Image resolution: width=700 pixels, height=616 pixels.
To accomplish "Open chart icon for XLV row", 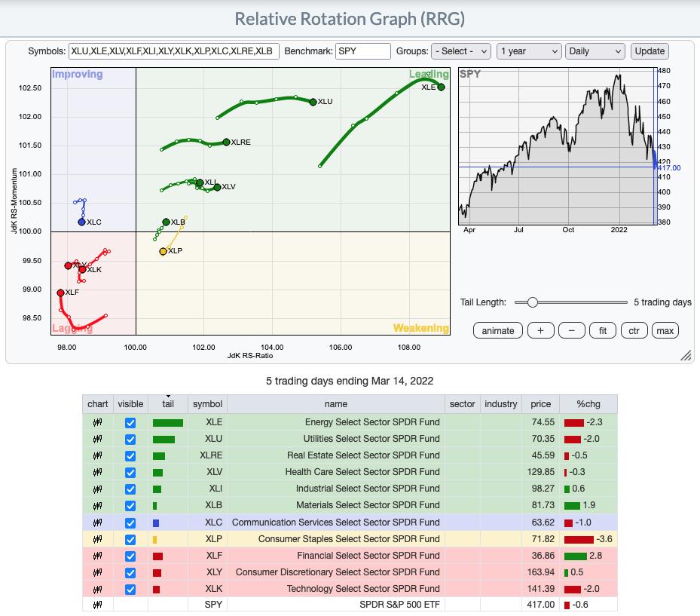I will tap(97, 472).
